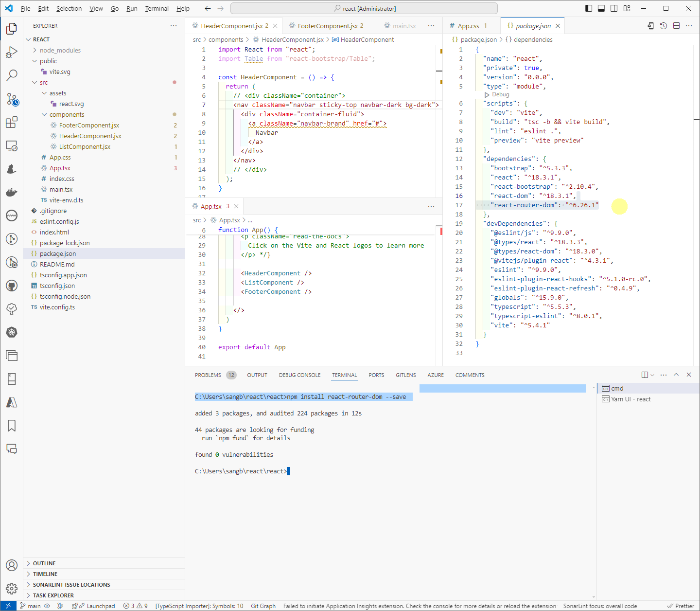
Task: Collapse the components folder
Action: [67, 114]
